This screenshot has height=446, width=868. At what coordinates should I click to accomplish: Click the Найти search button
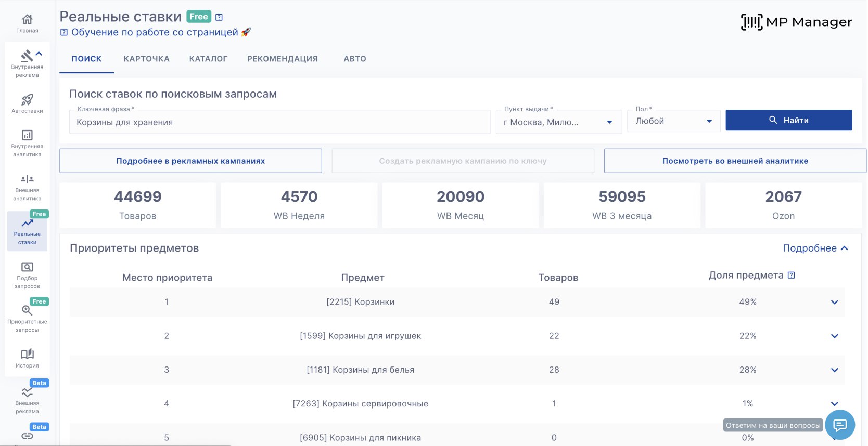(x=788, y=120)
